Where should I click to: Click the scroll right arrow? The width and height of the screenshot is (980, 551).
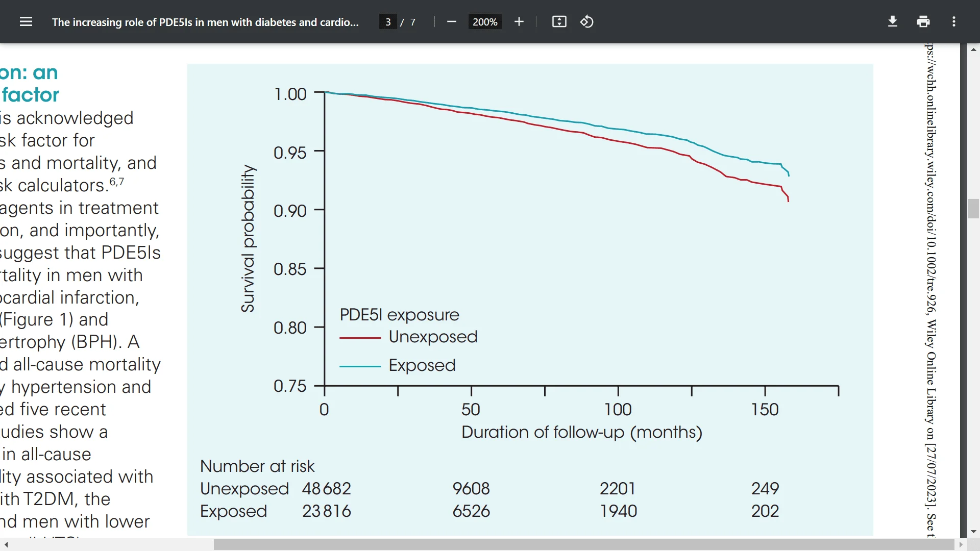click(961, 545)
